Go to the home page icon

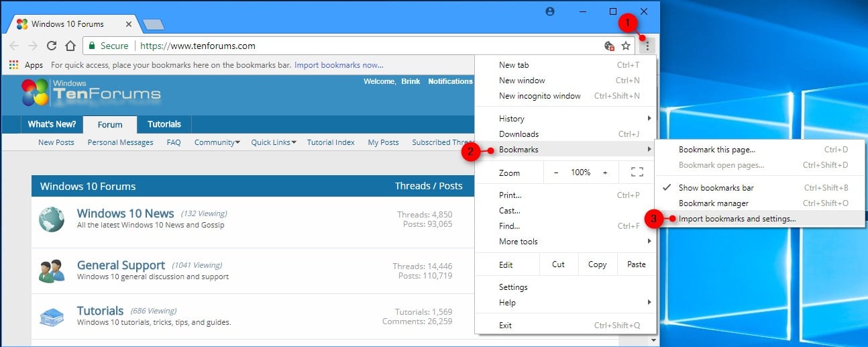(70, 46)
